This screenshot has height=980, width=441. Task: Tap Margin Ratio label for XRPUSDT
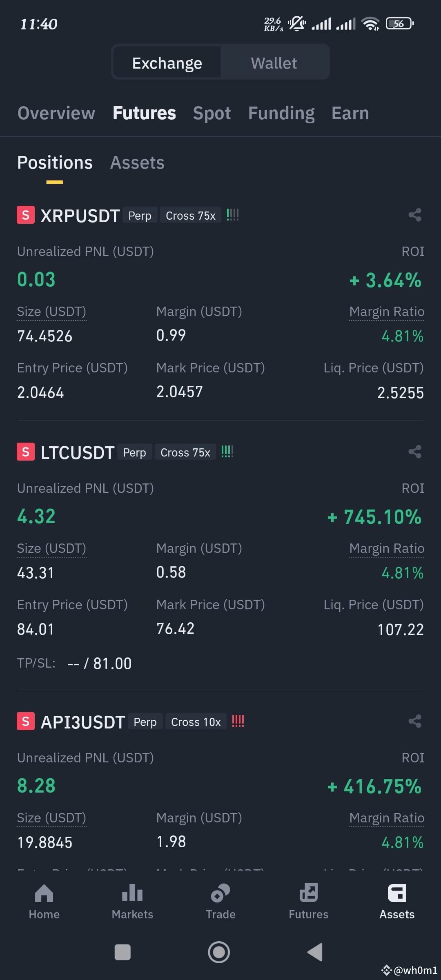click(387, 312)
